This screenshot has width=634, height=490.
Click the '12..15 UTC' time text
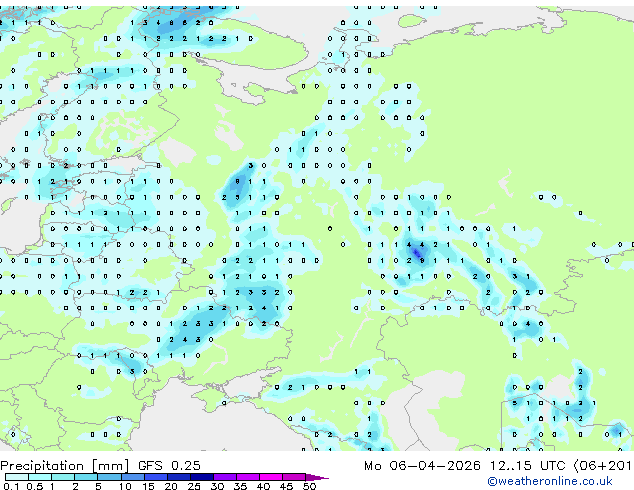[527, 465]
